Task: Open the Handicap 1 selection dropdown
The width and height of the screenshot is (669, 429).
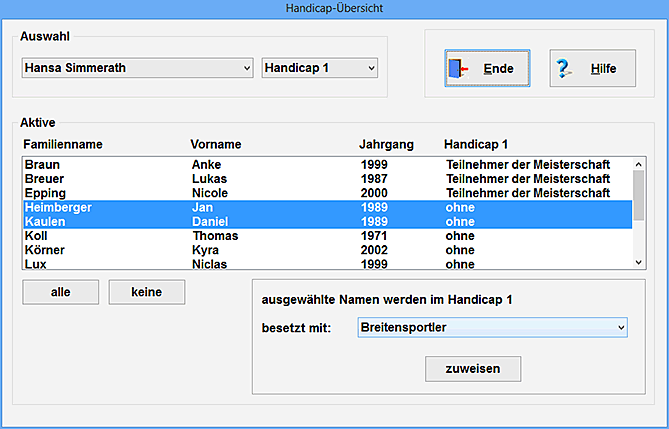Action: (319, 68)
